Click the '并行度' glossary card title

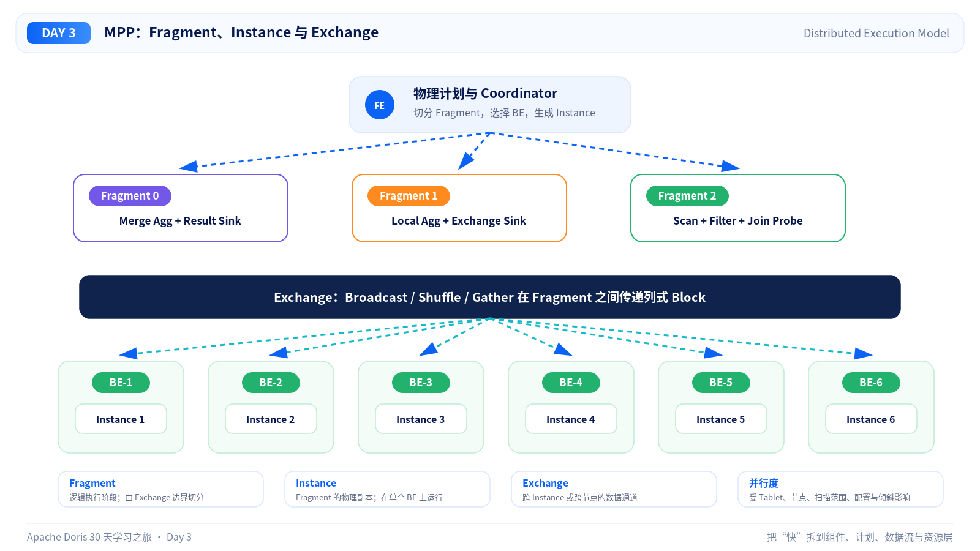[x=764, y=483]
